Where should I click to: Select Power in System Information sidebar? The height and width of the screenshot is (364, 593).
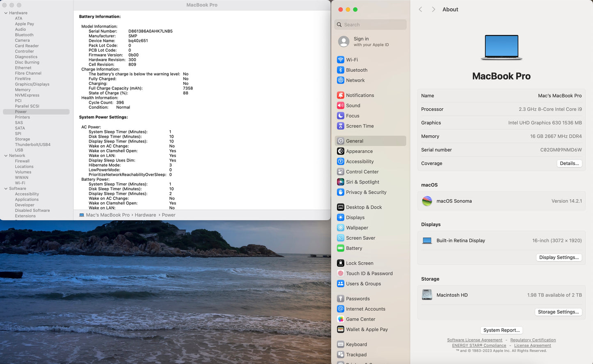pyautogui.click(x=36, y=111)
